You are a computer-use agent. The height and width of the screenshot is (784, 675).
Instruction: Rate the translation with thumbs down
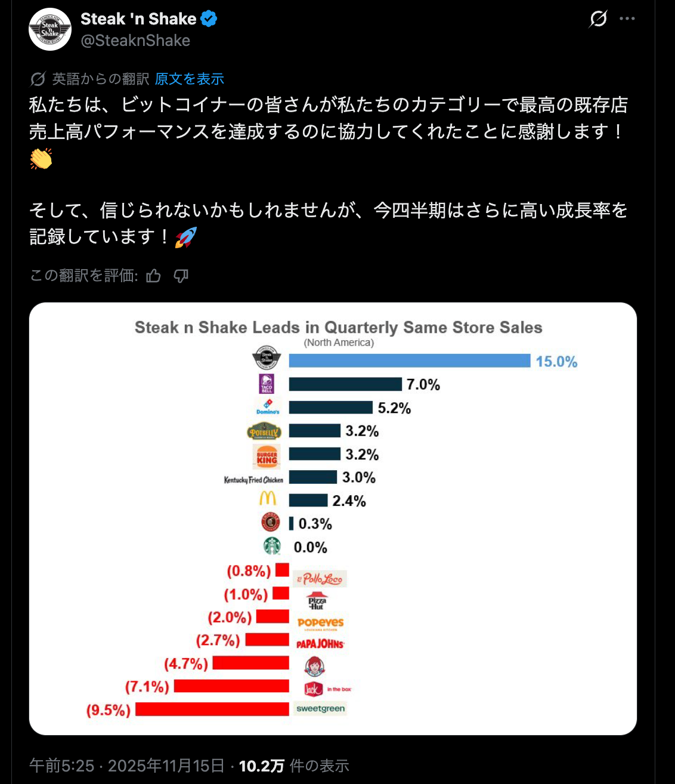click(181, 276)
